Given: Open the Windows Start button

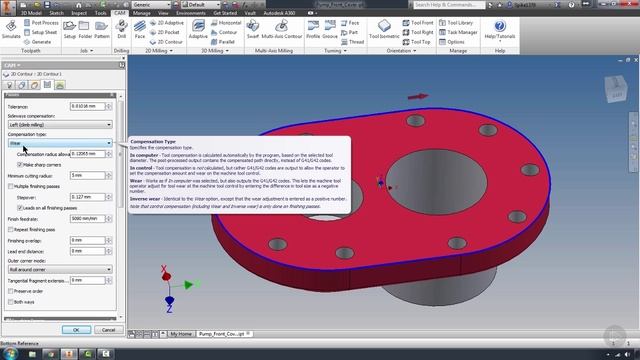Looking at the screenshot, I should [9, 353].
